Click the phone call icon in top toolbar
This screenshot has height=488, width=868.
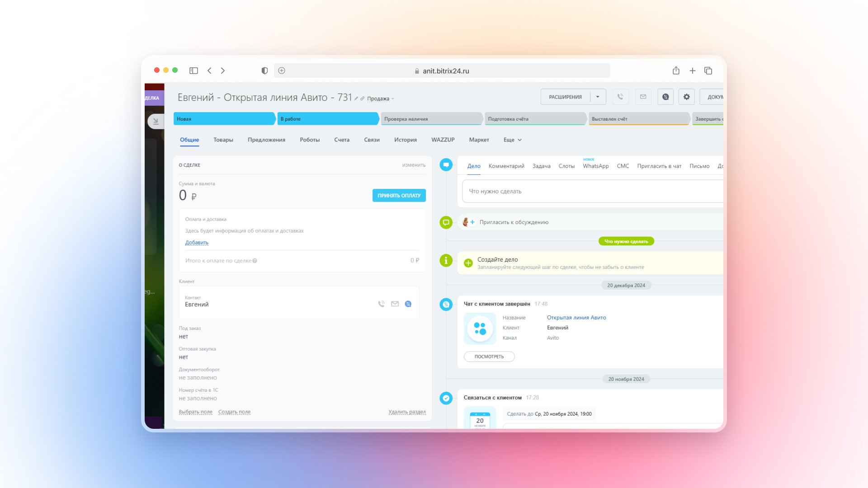[x=620, y=97]
